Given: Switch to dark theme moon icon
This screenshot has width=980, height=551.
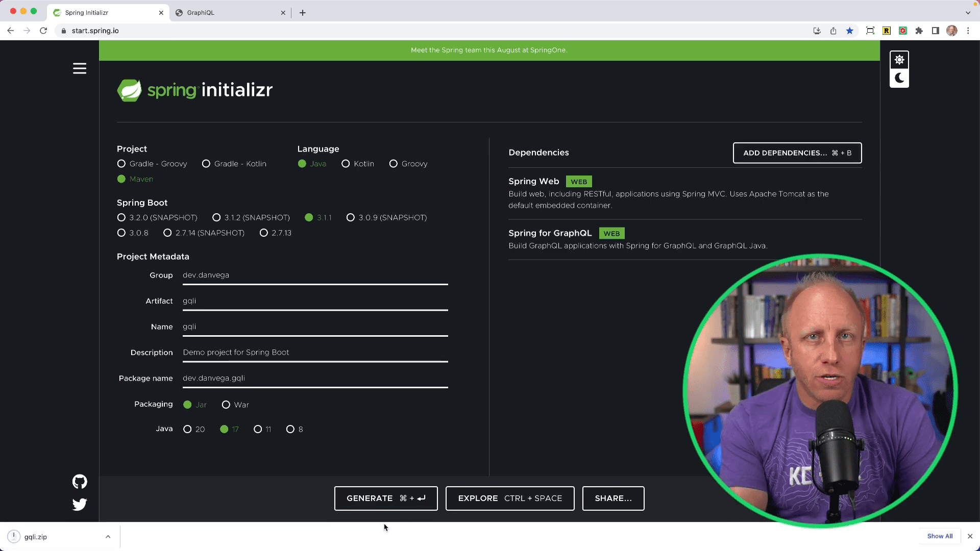Looking at the screenshot, I should pos(899,78).
